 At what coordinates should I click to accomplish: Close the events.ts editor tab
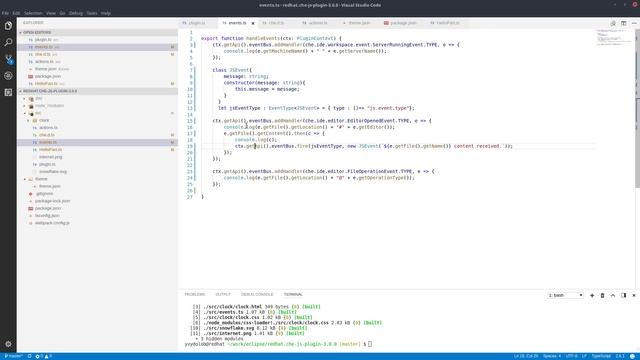(x=253, y=23)
